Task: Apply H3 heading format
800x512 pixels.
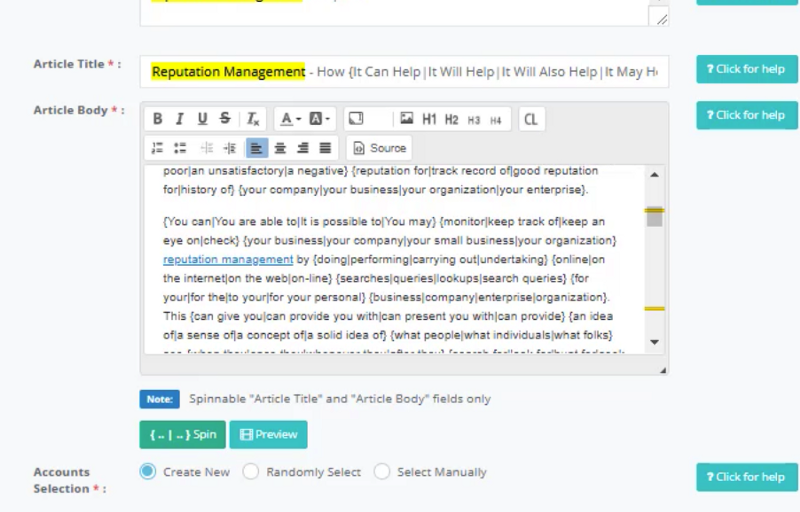Action: (474, 120)
